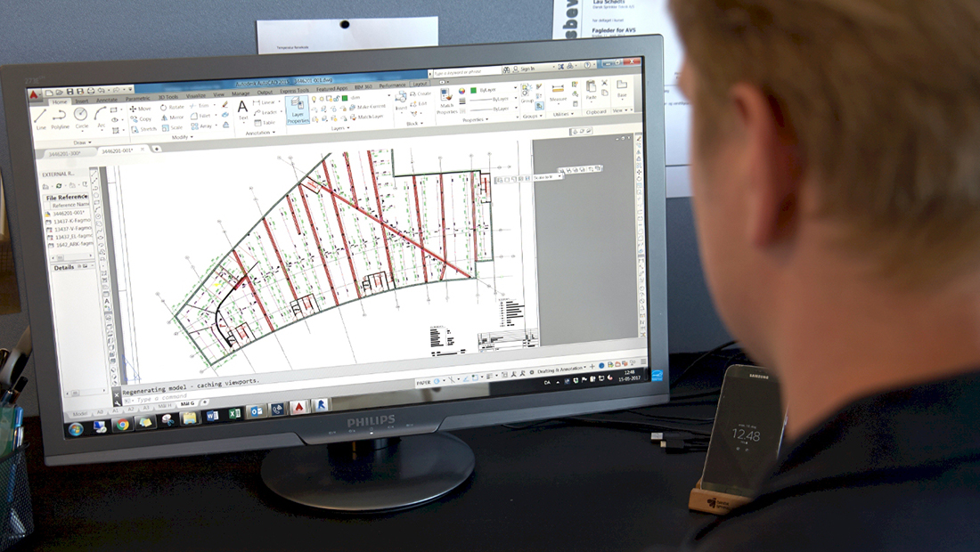The width and height of the screenshot is (980, 552).
Task: Toggle layer lock padlock icon
Action: pos(336,98)
